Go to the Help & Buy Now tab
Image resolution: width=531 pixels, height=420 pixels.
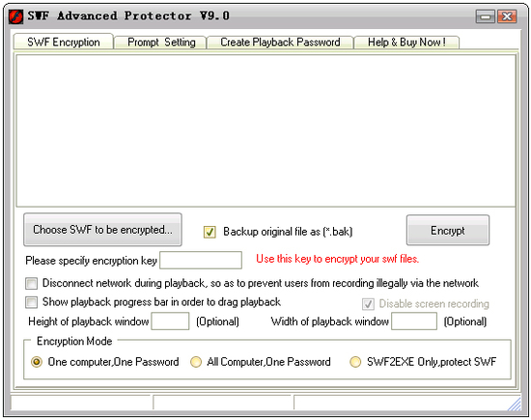pos(406,42)
